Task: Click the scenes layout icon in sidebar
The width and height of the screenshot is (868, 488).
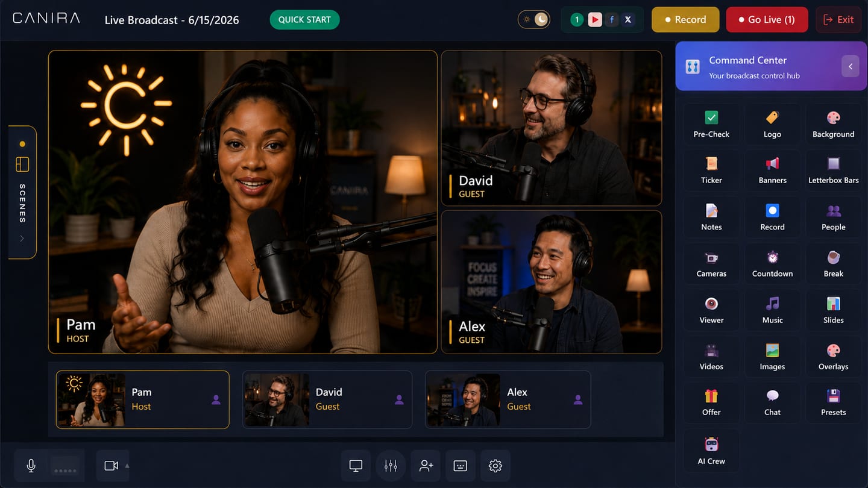Action: [22, 164]
